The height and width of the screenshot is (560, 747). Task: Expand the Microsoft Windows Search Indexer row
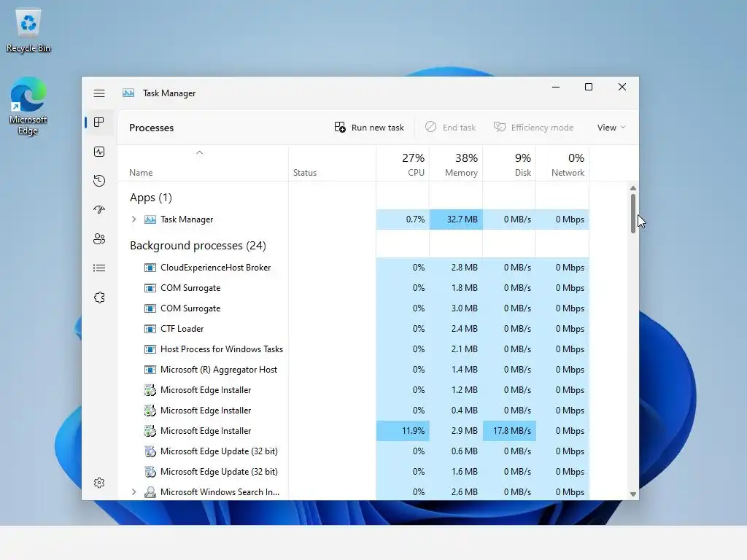pyautogui.click(x=134, y=492)
